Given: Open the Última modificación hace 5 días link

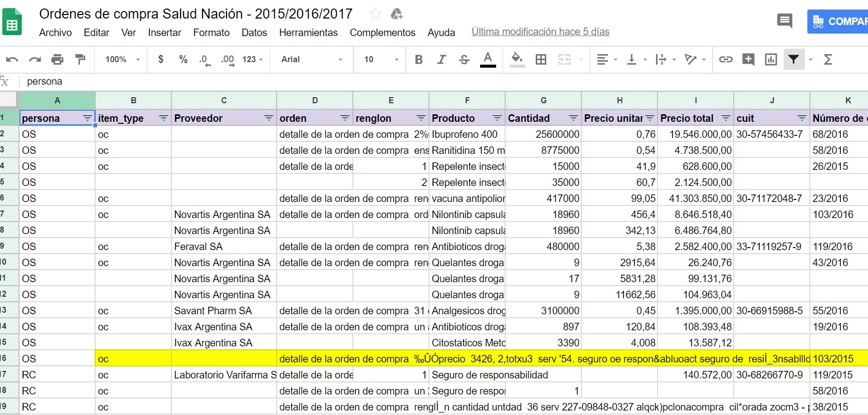Looking at the screenshot, I should tap(540, 32).
